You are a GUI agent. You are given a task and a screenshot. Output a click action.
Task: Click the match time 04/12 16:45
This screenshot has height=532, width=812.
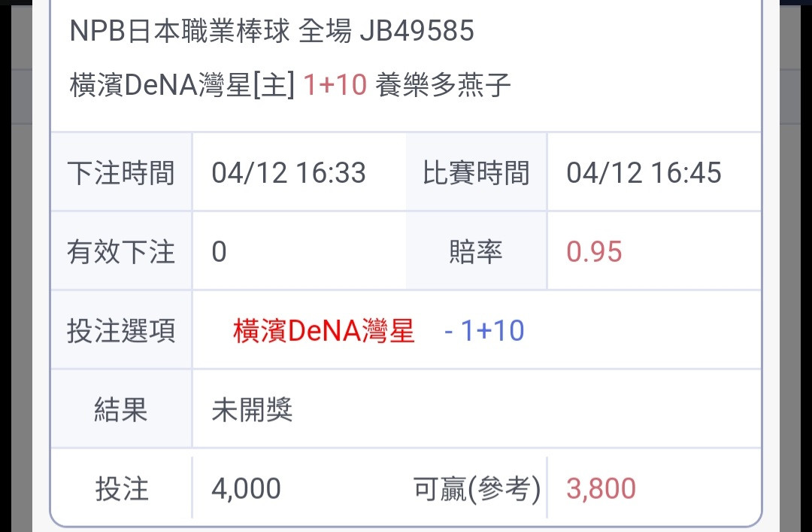(x=644, y=172)
